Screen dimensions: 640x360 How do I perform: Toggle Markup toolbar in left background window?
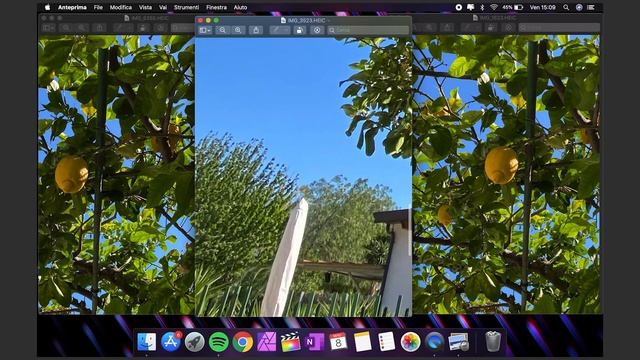[161, 28]
